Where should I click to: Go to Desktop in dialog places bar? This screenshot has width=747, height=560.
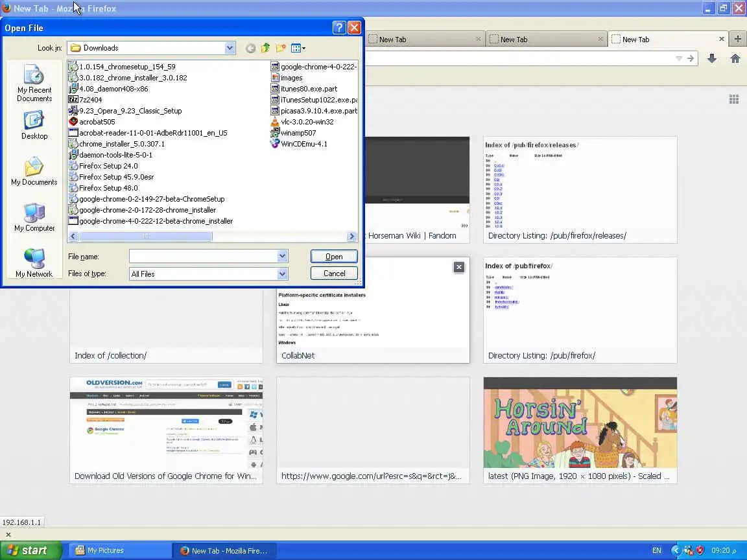point(34,125)
